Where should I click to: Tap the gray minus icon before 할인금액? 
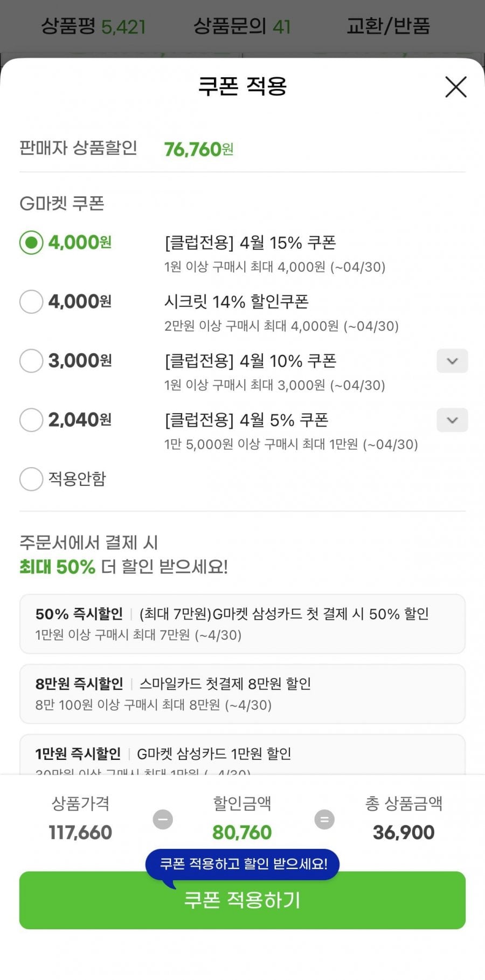click(163, 819)
